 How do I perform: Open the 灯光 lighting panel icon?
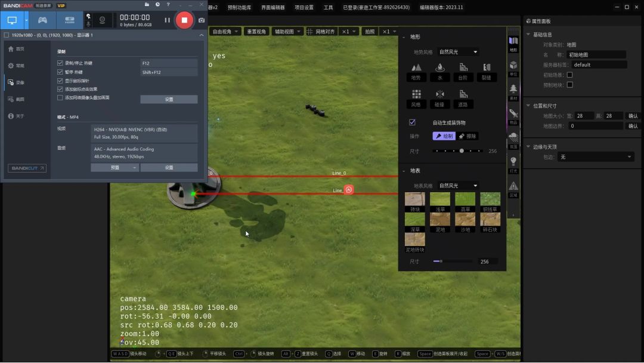pyautogui.click(x=513, y=164)
